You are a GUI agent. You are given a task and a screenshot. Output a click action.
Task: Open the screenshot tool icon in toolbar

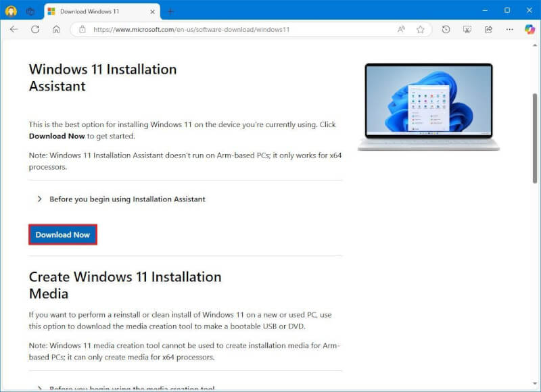coord(467,29)
